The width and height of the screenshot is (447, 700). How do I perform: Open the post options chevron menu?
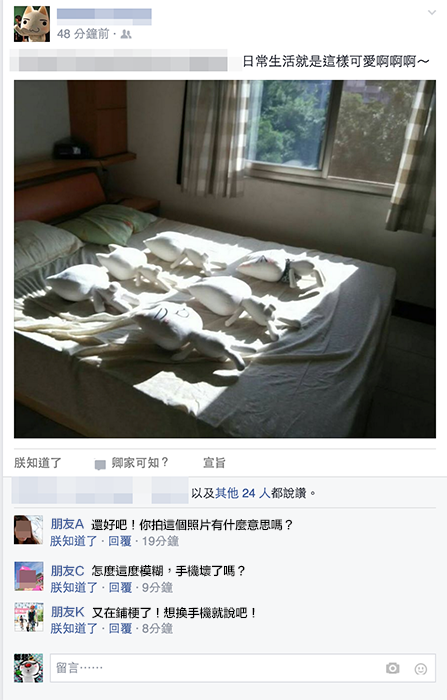click(x=432, y=12)
